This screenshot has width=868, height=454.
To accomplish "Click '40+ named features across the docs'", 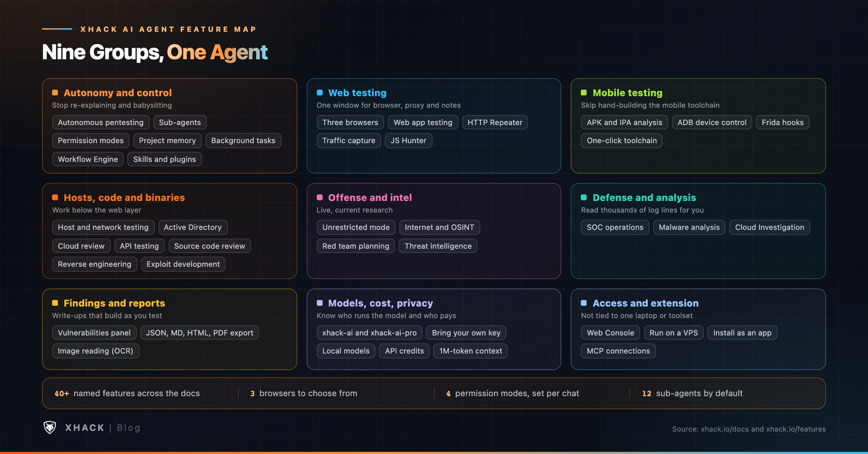I will click(127, 393).
